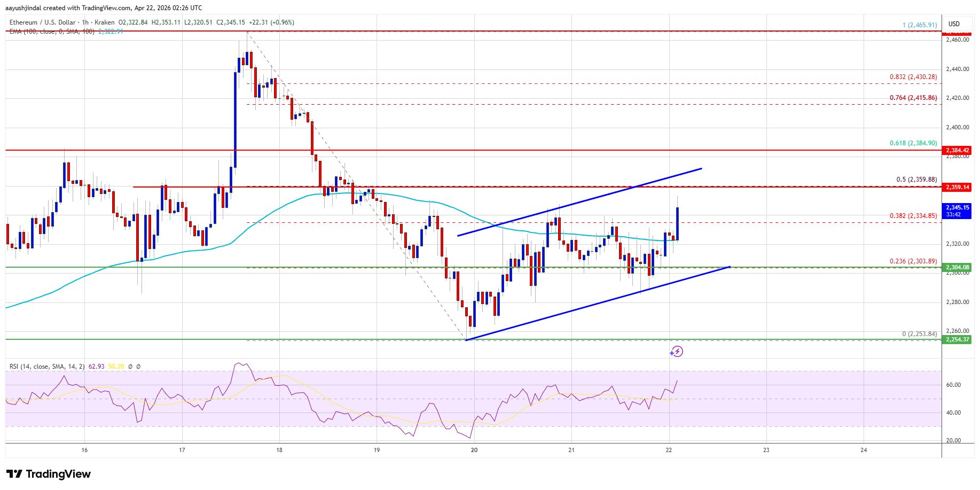980x490 pixels.
Task: Select the blue EMA value 2,322.91 in the legend
Action: pyautogui.click(x=111, y=32)
